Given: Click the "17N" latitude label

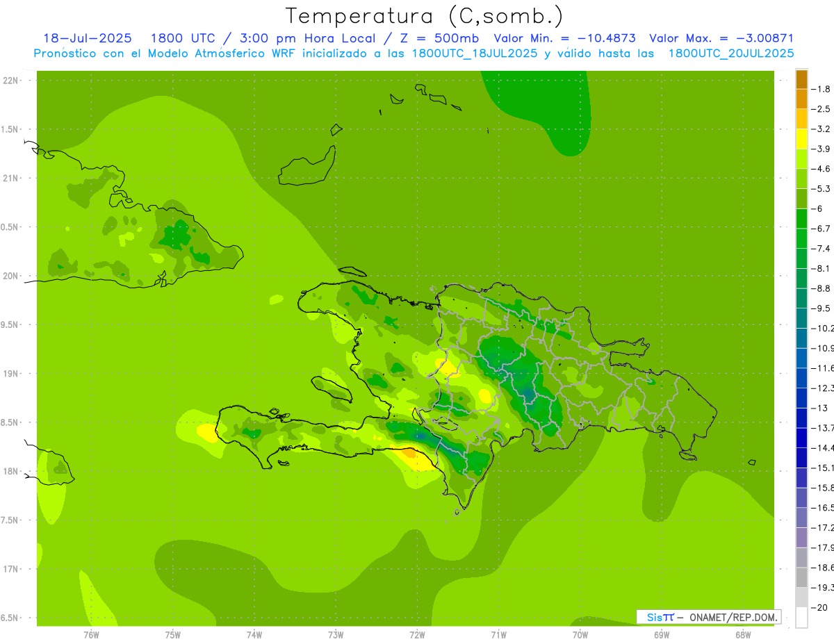Looking at the screenshot, I should coord(10,569).
